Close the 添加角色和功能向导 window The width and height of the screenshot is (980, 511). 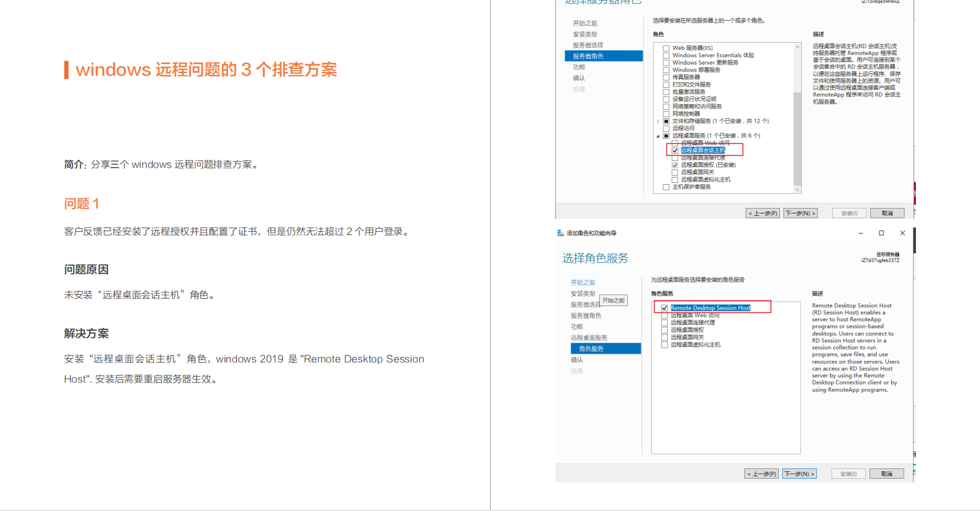tap(903, 233)
